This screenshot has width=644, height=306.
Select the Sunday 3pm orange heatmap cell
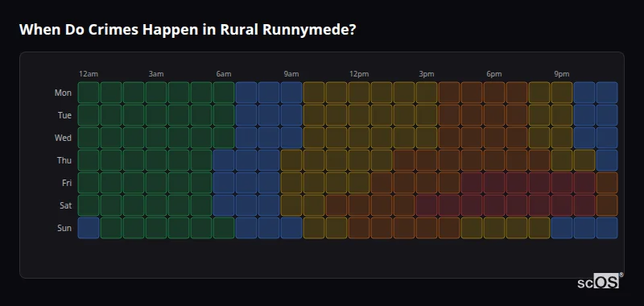coord(427,228)
